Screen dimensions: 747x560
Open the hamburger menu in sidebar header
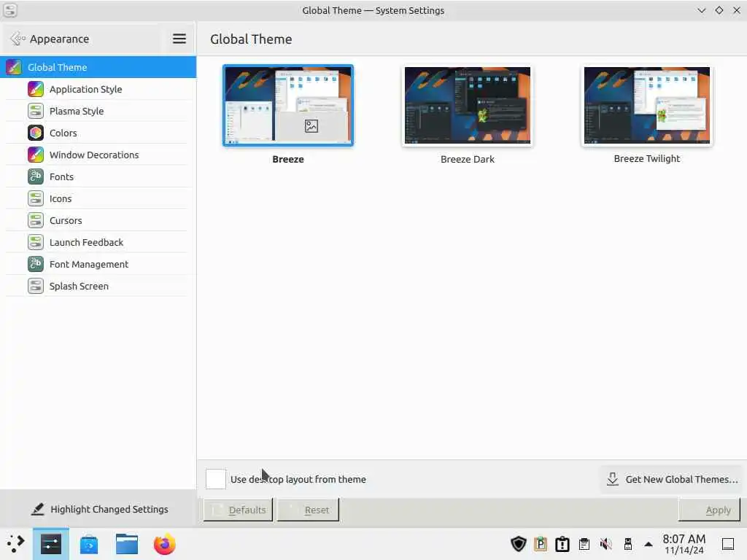pos(179,39)
